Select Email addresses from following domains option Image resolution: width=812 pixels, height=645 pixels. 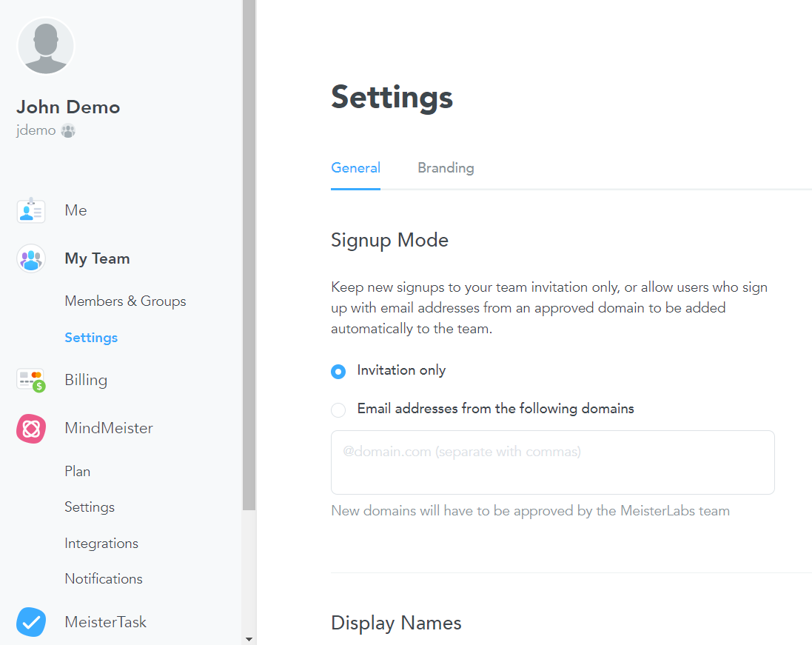coord(338,410)
